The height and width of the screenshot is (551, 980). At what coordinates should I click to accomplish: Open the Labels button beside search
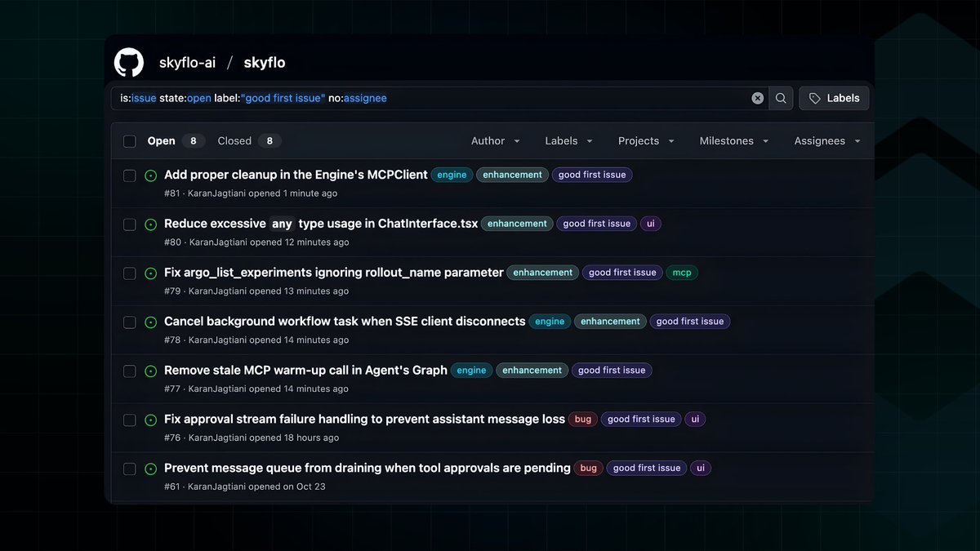tap(834, 98)
